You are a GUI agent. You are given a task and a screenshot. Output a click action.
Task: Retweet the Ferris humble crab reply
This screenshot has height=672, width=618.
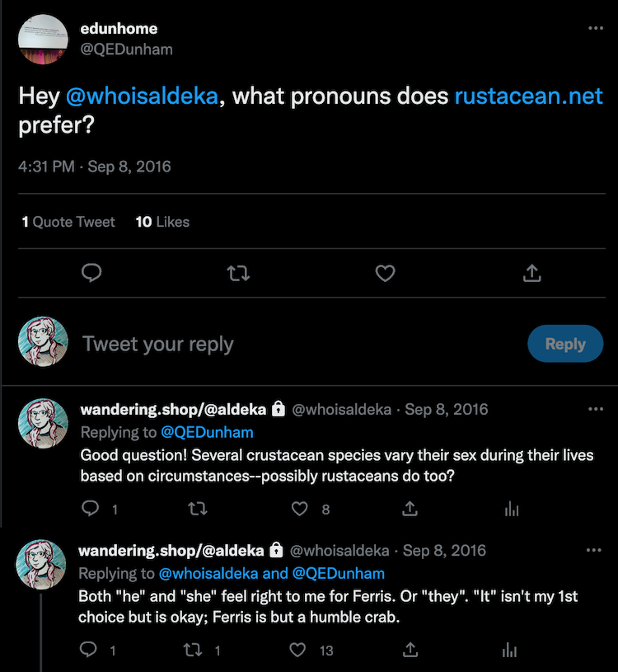pos(193,650)
